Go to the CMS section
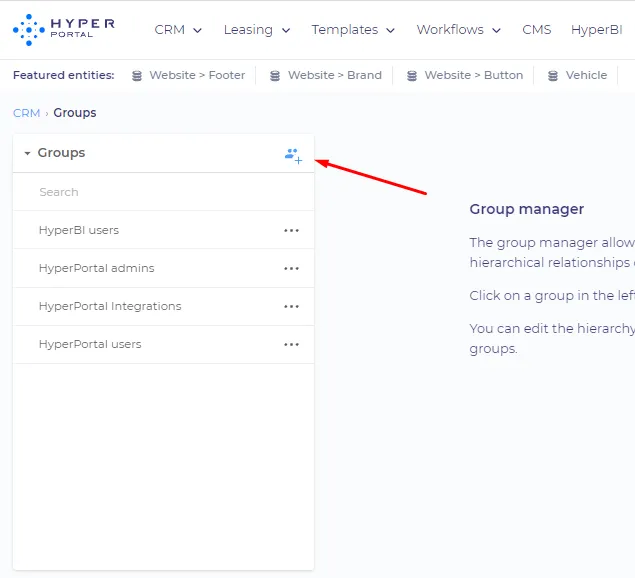The height and width of the screenshot is (578, 635). click(537, 30)
